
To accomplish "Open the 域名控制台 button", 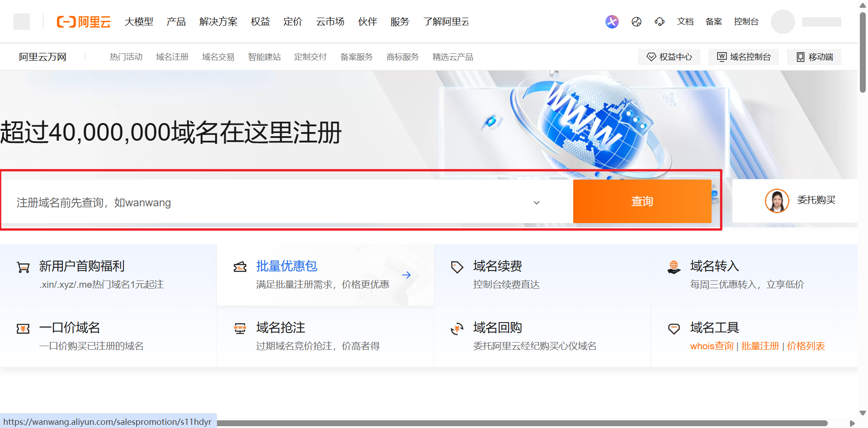I will coord(744,57).
